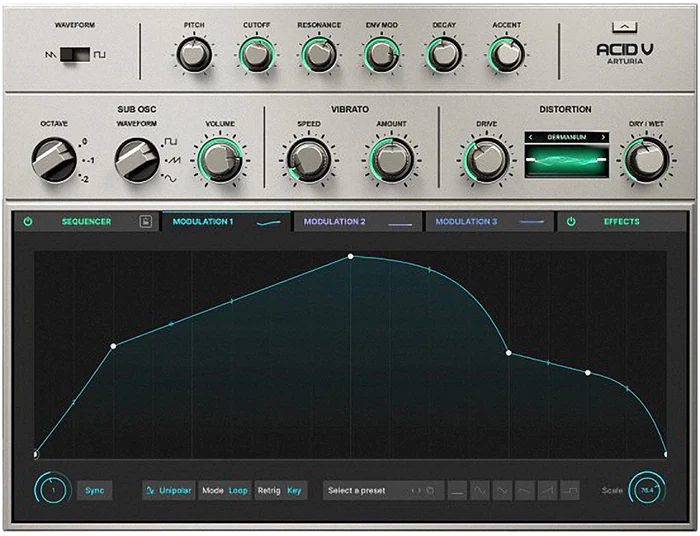Select Sub Osc square wave icon

coord(171,141)
